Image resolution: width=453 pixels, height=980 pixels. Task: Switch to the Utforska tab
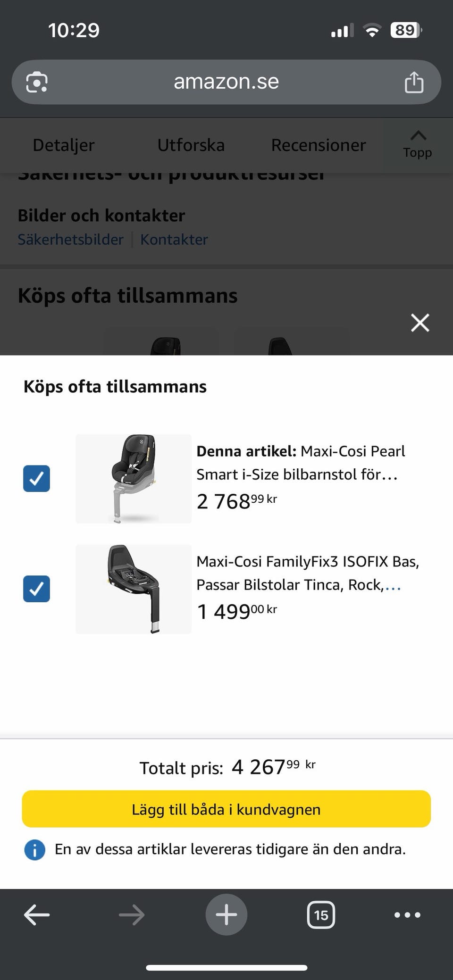pos(191,145)
